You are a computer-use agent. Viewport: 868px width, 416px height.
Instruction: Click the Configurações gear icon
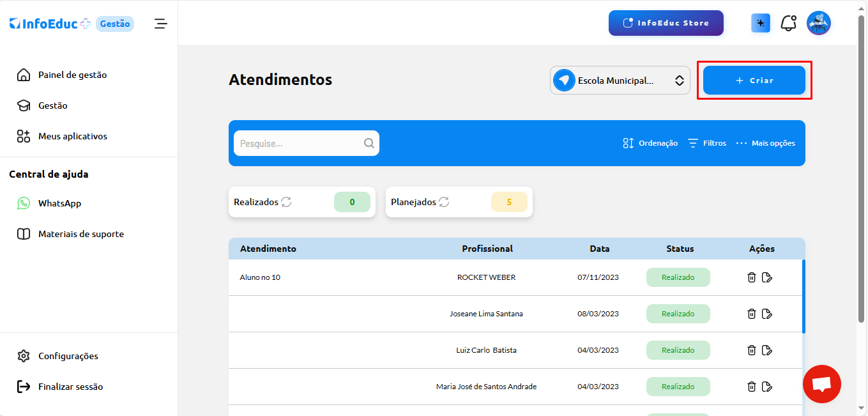[24, 356]
